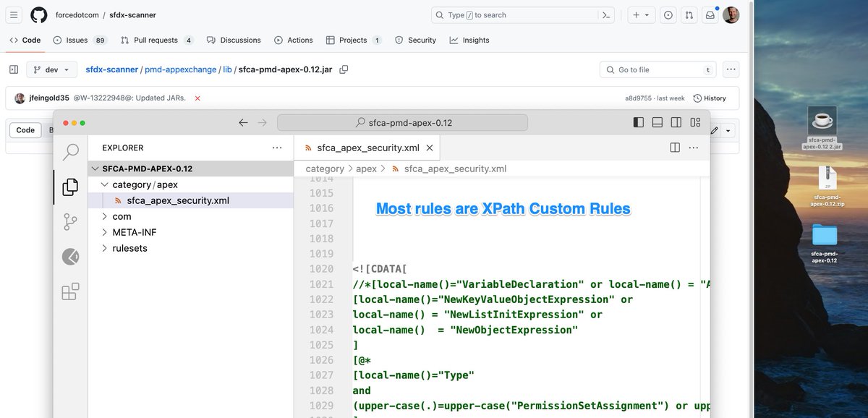Select sfca_apex_security.xml in Explorer tree
This screenshot has width=868, height=418.
[191, 200]
